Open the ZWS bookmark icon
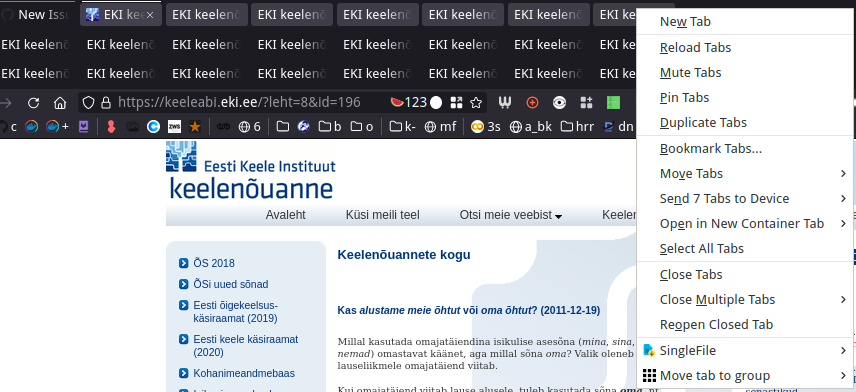This screenshot has height=392, width=856. 174,127
